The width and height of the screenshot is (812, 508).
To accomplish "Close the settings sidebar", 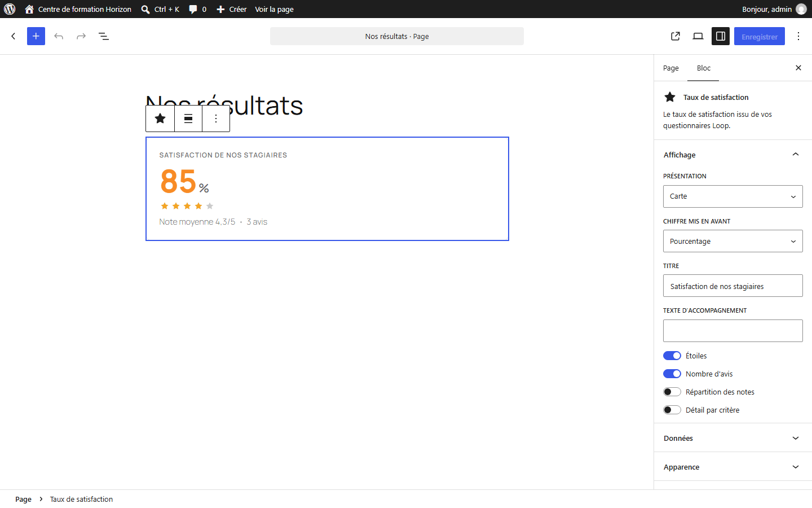I will (x=798, y=68).
